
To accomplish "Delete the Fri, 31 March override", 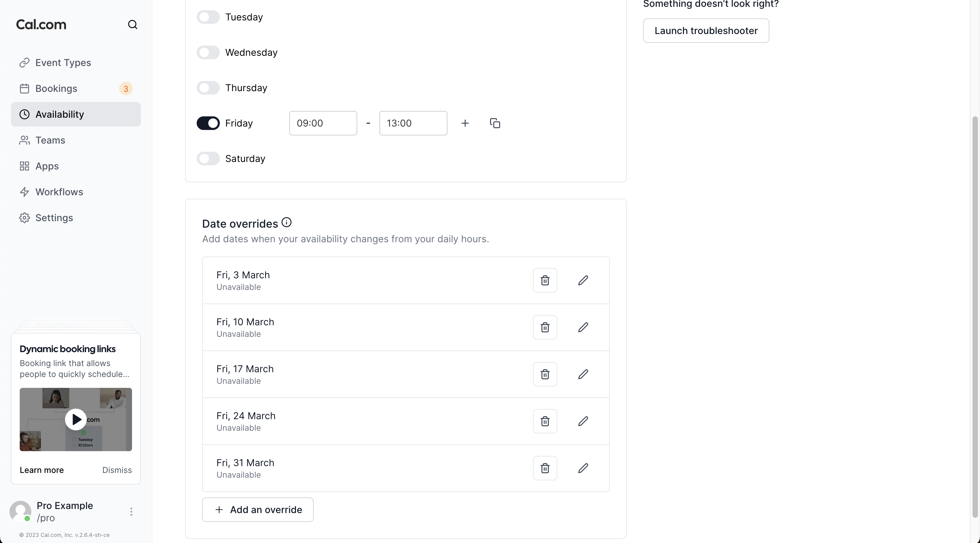I will 545,468.
